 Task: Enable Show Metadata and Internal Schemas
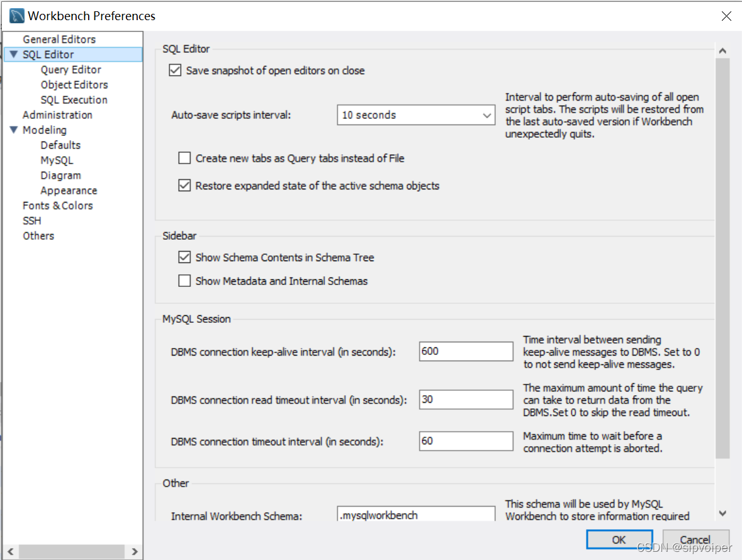[184, 281]
